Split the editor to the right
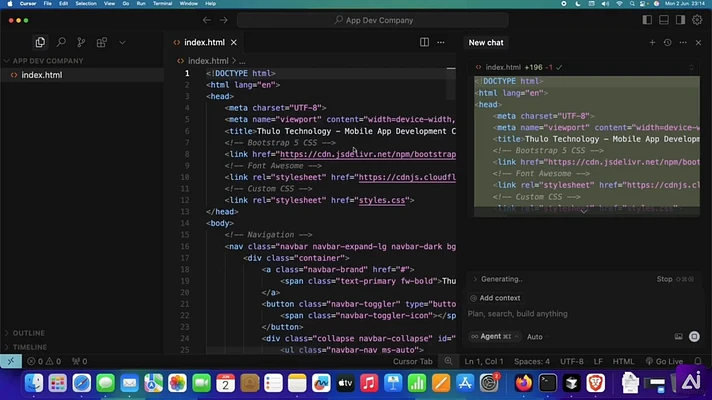This screenshot has height=400, width=712. (x=424, y=42)
